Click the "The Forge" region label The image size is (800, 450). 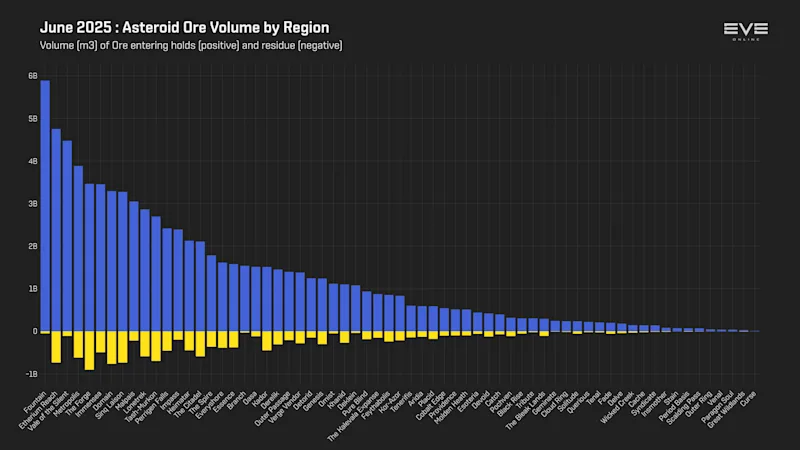point(79,403)
